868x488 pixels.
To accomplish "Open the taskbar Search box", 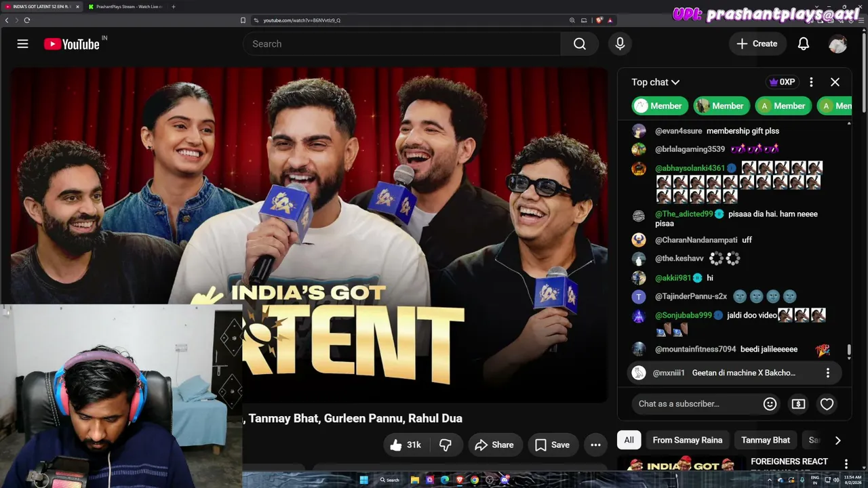I will point(389,480).
